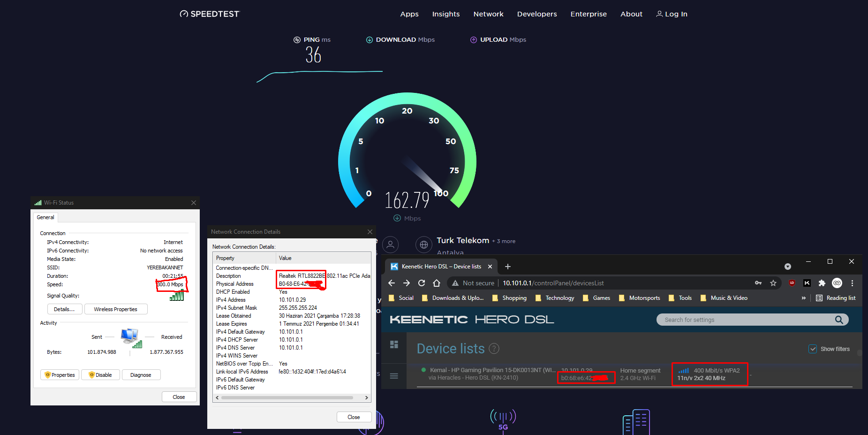Click the Value column header
The height and width of the screenshot is (435, 868).
323,258
